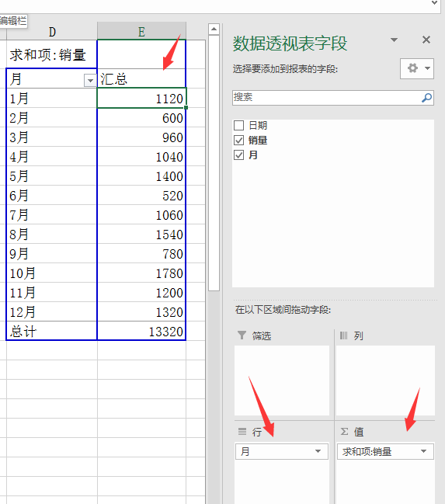Click the vertical scrollbar thumb
The image size is (445, 504).
pos(214,163)
